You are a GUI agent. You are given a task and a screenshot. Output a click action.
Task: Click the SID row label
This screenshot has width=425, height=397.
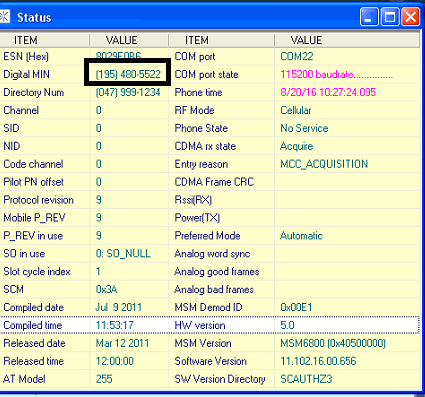point(11,128)
